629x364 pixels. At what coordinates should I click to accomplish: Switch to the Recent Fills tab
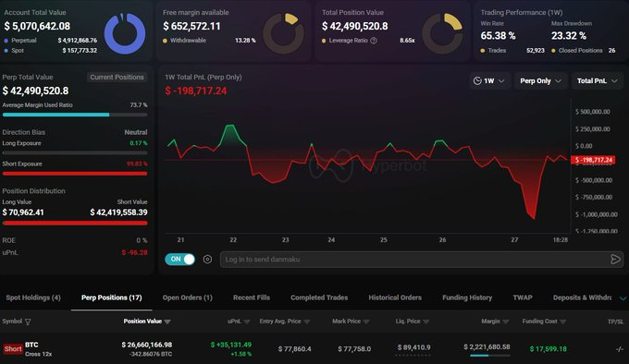(x=252, y=297)
